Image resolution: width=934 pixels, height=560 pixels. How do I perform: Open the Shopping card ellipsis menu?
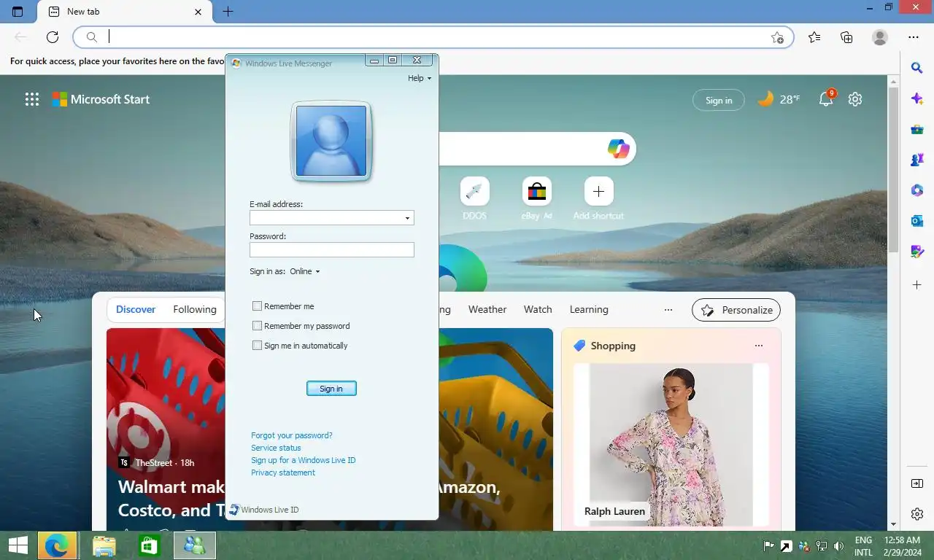click(x=759, y=346)
